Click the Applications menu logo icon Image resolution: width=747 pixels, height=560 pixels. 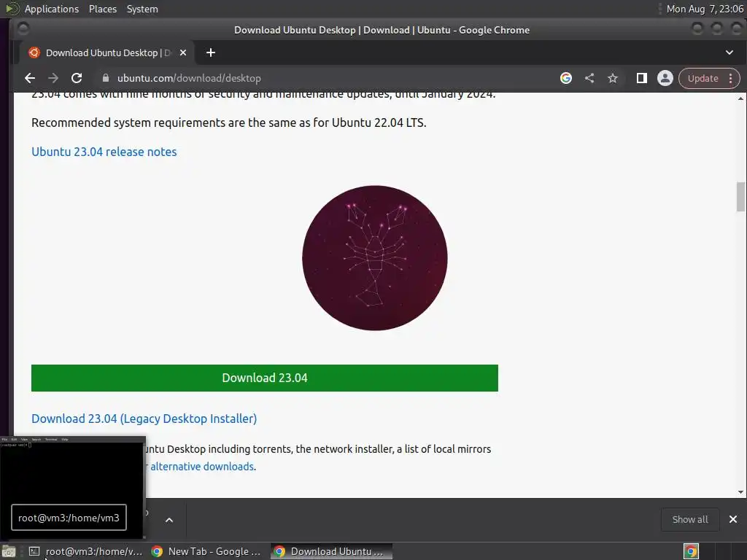coord(12,9)
